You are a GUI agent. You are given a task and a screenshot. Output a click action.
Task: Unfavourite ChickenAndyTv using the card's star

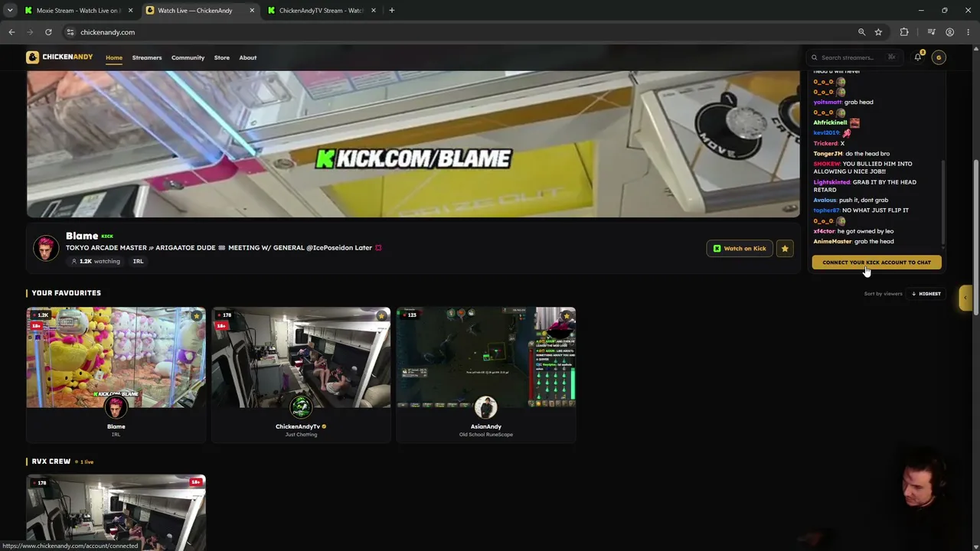[381, 315]
